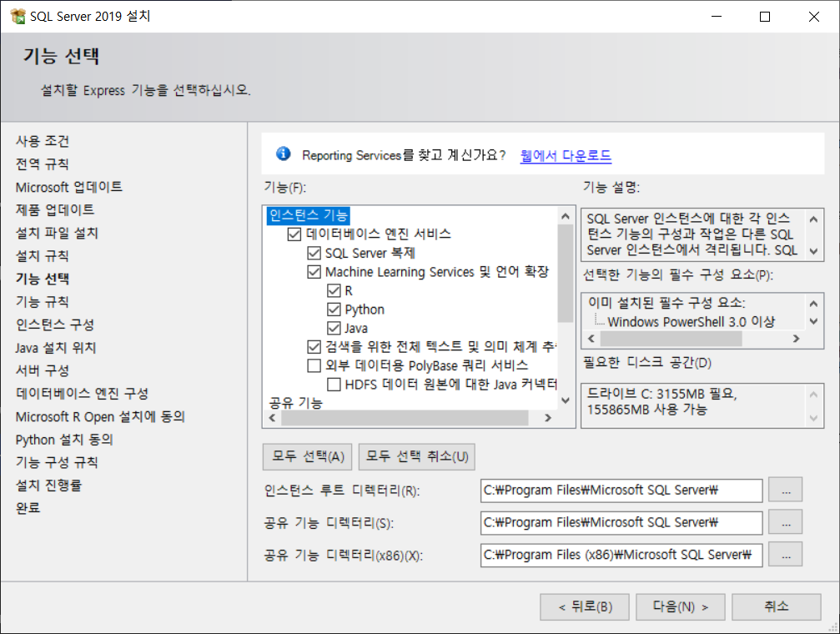
Task: Go back with < 뒤로(B) button
Action: pyautogui.click(x=585, y=606)
